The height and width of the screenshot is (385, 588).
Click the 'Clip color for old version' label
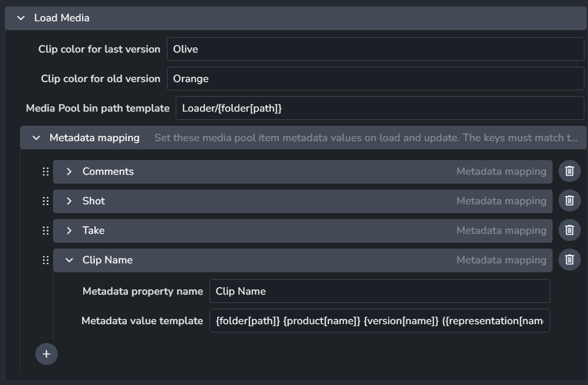[x=100, y=79]
